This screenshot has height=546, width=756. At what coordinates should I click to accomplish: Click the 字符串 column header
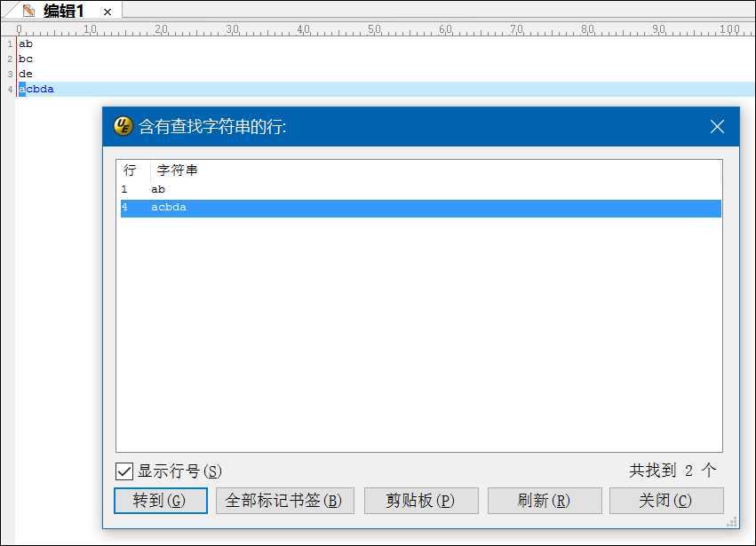point(173,170)
